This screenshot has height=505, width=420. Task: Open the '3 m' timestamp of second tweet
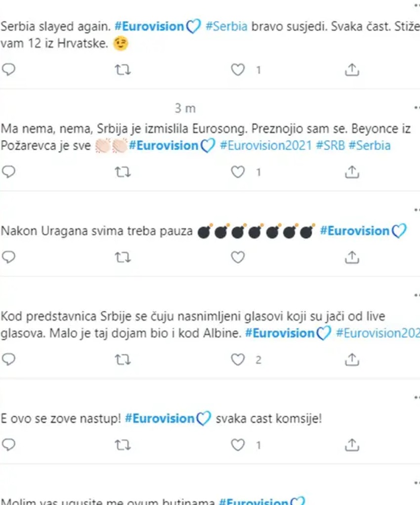185,108
